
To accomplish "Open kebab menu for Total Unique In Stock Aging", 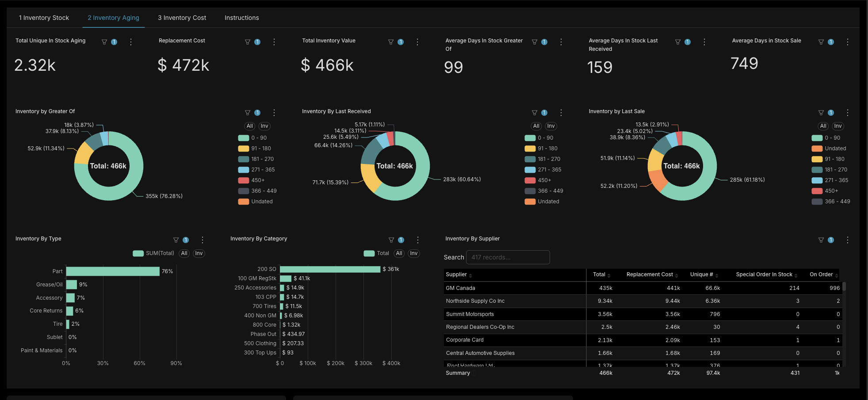I will pyautogui.click(x=131, y=42).
